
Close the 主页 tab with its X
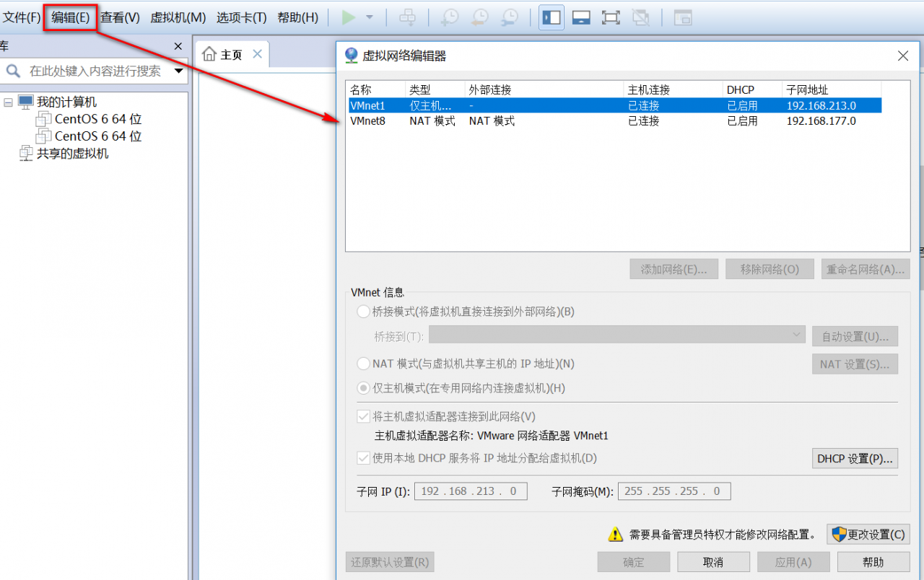coord(257,54)
